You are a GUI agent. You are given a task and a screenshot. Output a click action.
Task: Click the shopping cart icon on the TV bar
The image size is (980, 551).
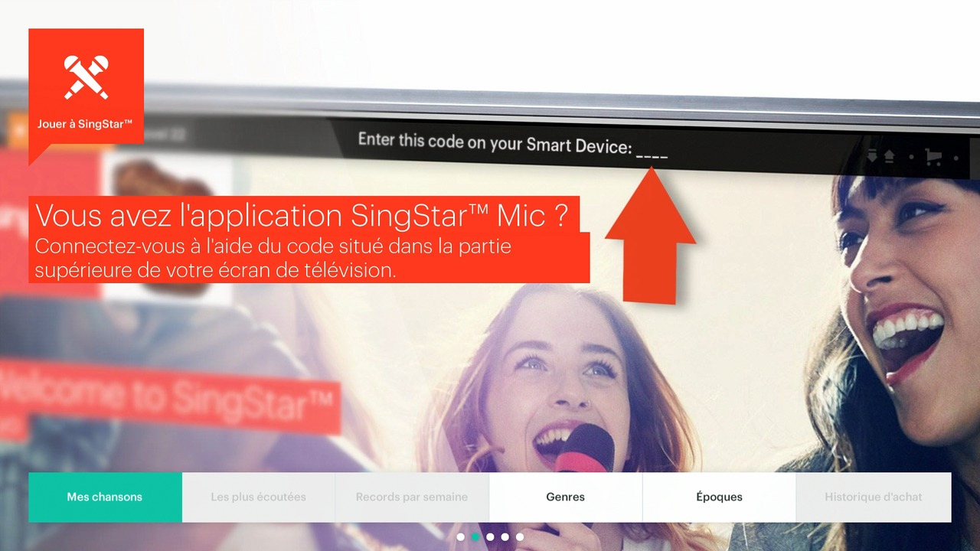pyautogui.click(x=933, y=157)
